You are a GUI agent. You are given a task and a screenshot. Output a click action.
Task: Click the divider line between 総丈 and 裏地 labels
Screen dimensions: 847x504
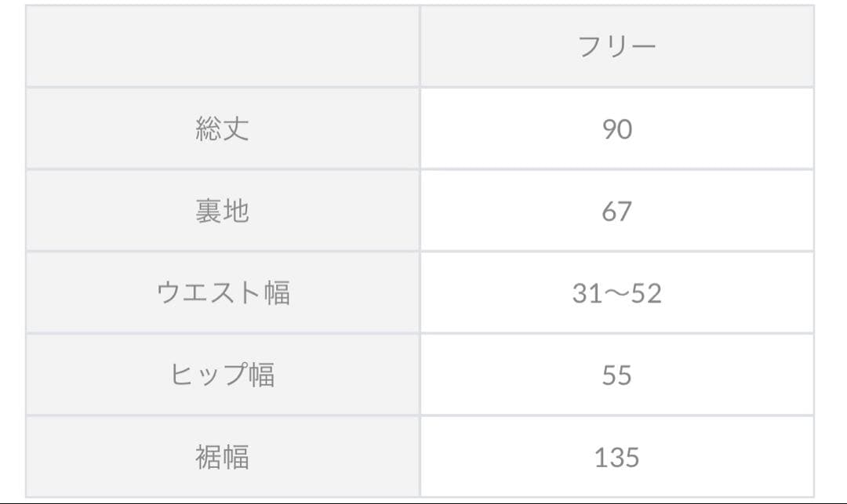point(223,169)
